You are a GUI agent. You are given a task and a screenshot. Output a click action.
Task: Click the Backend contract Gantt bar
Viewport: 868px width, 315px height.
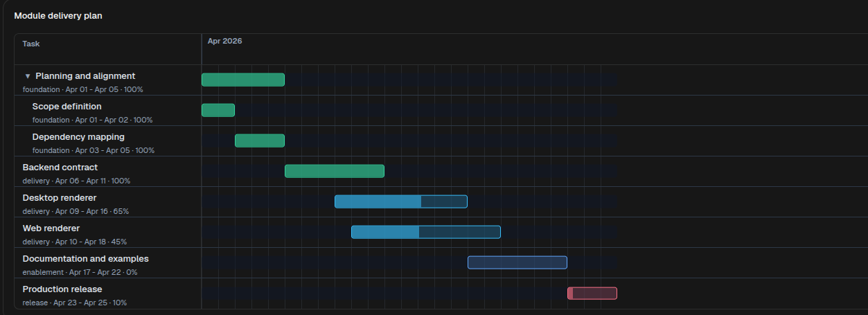point(335,171)
